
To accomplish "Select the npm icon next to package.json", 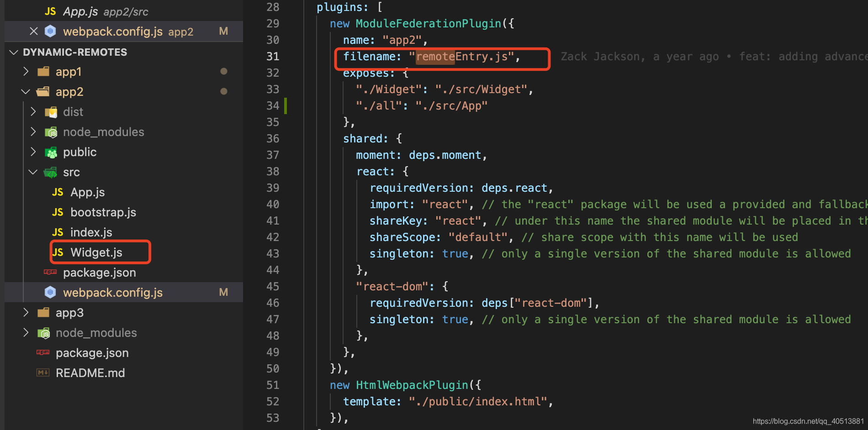I will point(50,273).
